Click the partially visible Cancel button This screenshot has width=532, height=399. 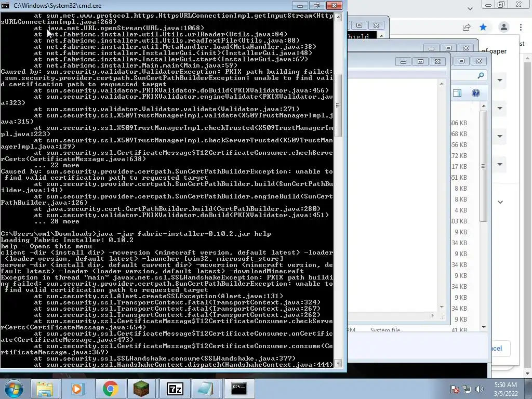[x=501, y=349]
